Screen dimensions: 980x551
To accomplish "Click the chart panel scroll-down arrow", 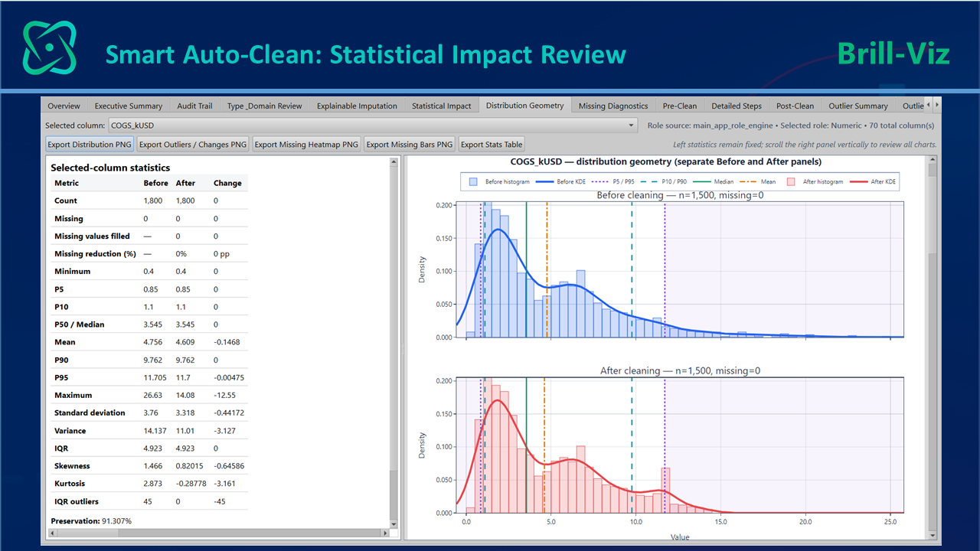I will (932, 534).
